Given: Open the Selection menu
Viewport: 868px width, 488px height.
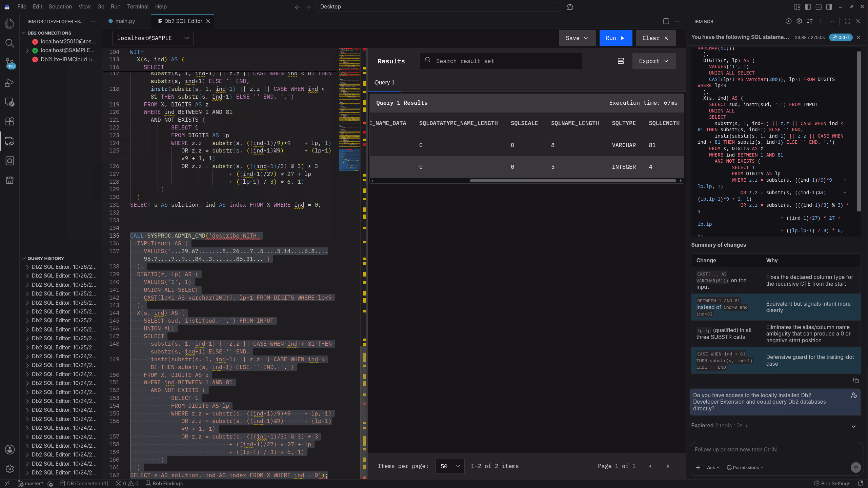Looking at the screenshot, I should [x=60, y=6].
